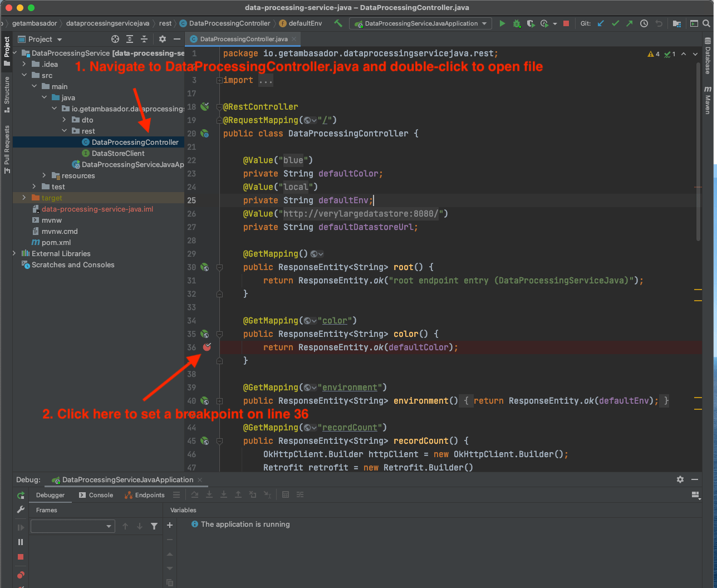Go to next highlighted error arrow
717x588 pixels.
(x=696, y=54)
